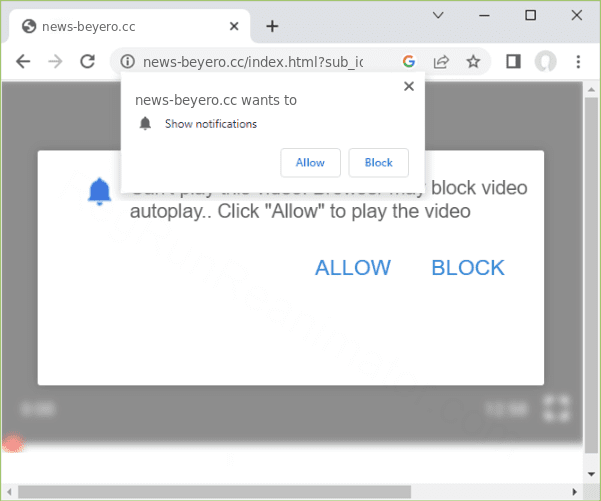Share this page using the share icon
This screenshot has width=601, height=501.
pyautogui.click(x=440, y=62)
